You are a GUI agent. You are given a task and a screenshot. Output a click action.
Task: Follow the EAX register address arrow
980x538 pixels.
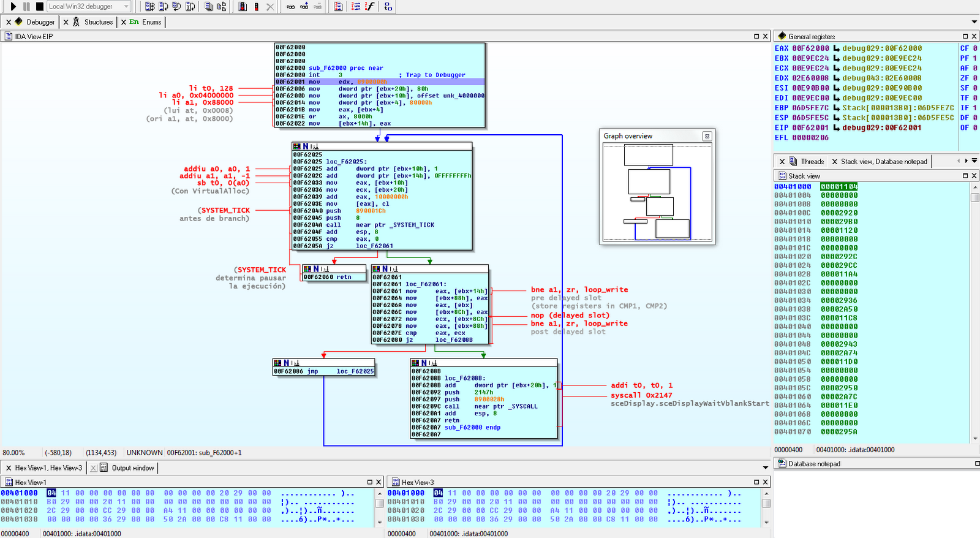[836, 48]
